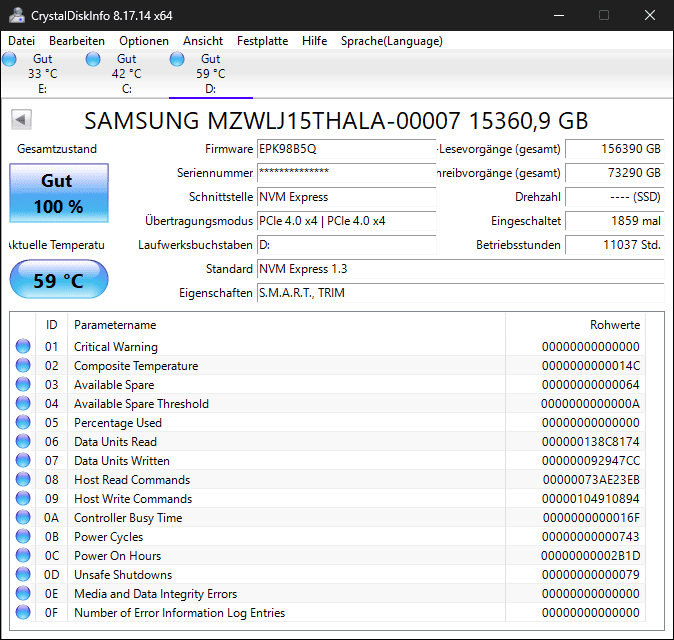Click the Parametername column header
This screenshot has width=674, height=640.
click(286, 325)
